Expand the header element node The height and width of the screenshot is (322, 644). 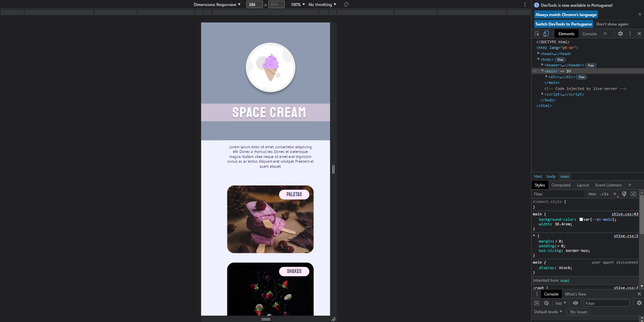pyautogui.click(x=542, y=65)
